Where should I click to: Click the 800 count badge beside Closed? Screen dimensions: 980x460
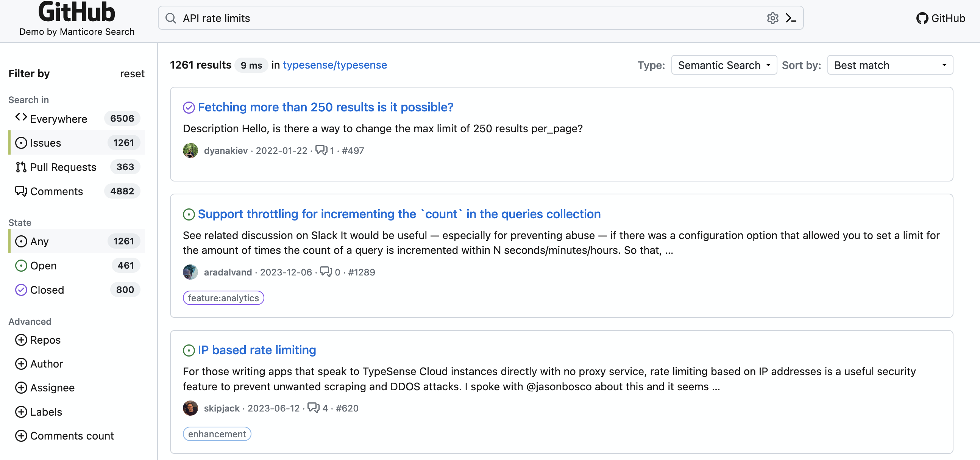click(125, 290)
